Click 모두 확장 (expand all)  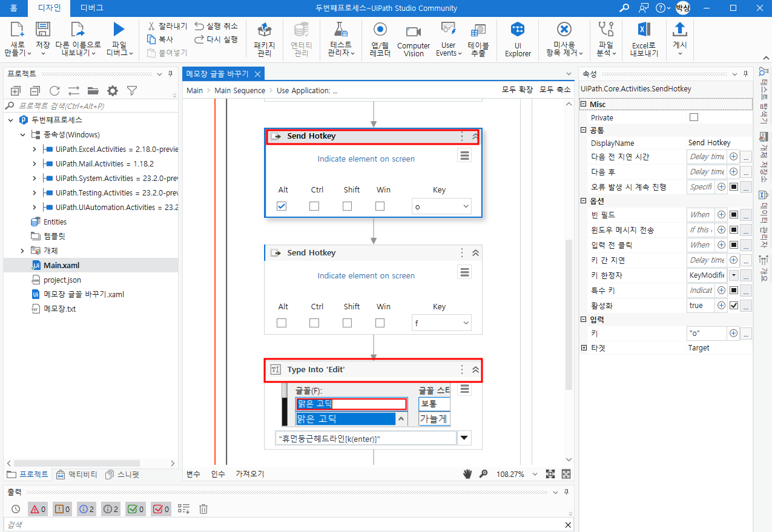517,90
